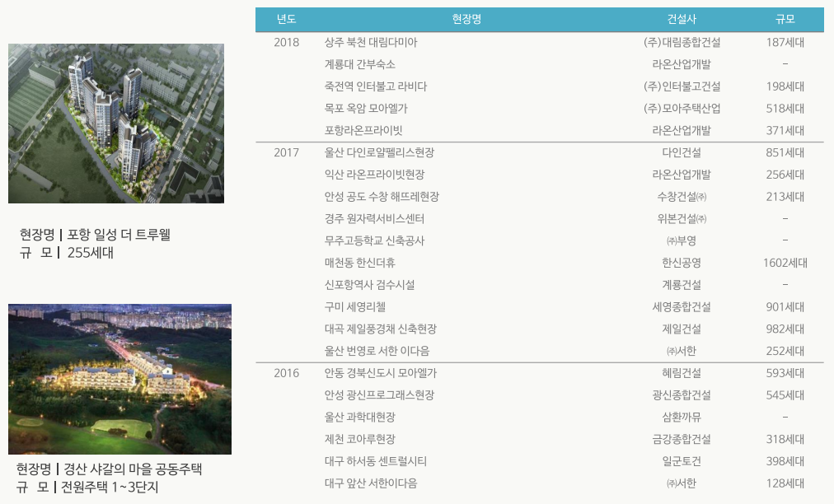This screenshot has height=504, width=834.
Task: Click the 건설사 column header
Action: 682,19
